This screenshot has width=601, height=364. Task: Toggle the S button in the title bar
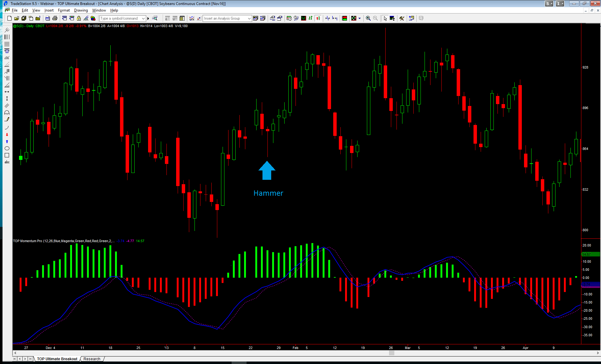pyautogui.click(x=549, y=3)
